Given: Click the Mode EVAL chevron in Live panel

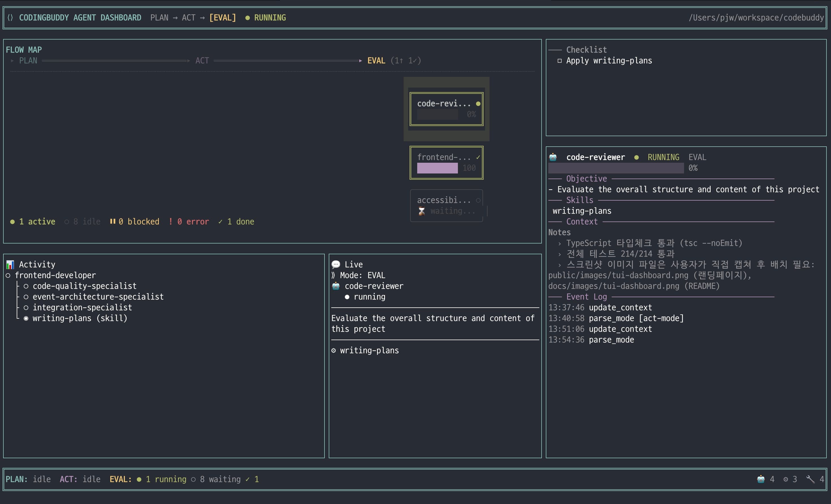Looking at the screenshot, I should point(333,275).
